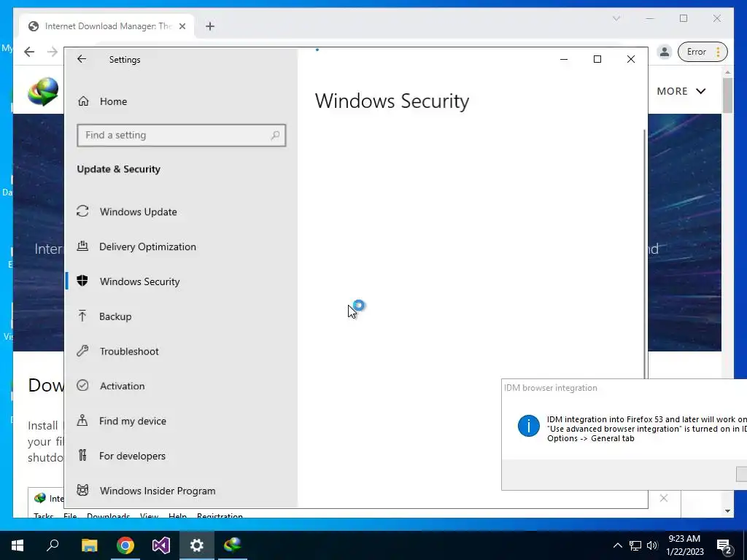Click the search magnifier in Find a setting
747x560 pixels.
275,135
